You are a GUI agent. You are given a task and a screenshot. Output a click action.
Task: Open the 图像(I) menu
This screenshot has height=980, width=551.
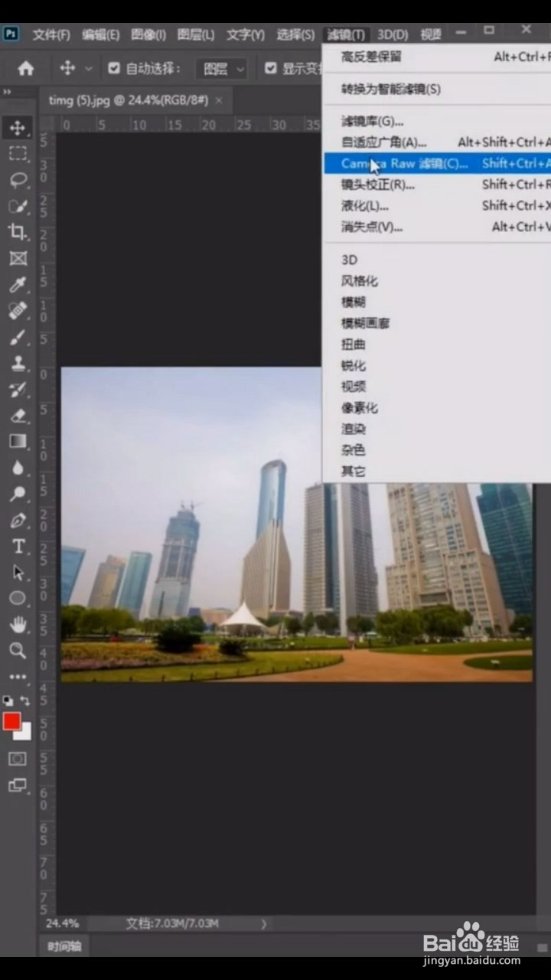pyautogui.click(x=148, y=34)
